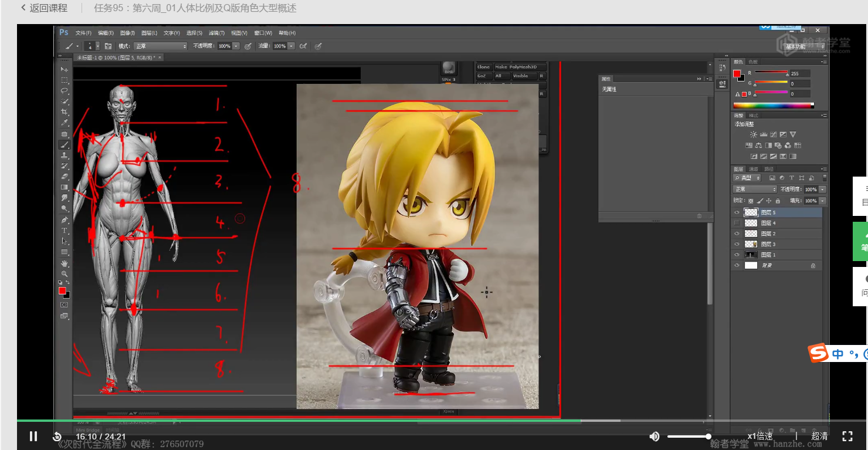Select the Dodge tool

click(x=65, y=208)
